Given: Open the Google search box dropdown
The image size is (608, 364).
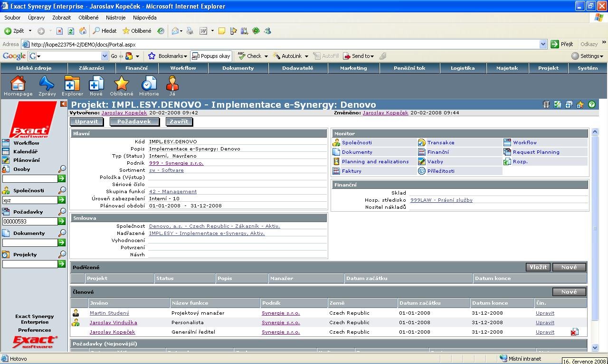Looking at the screenshot, I should tap(105, 56).
